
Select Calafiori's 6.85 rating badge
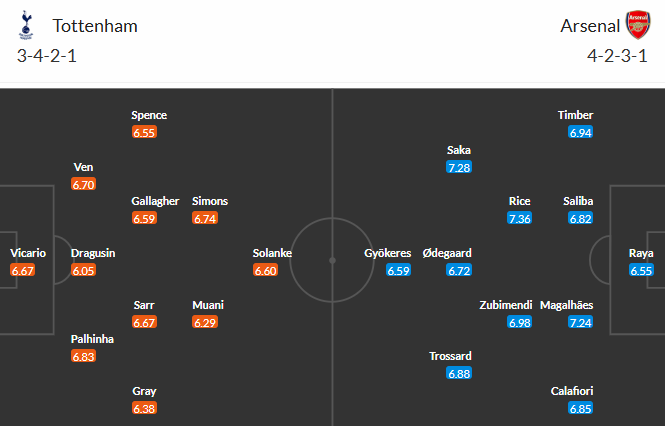580,408
